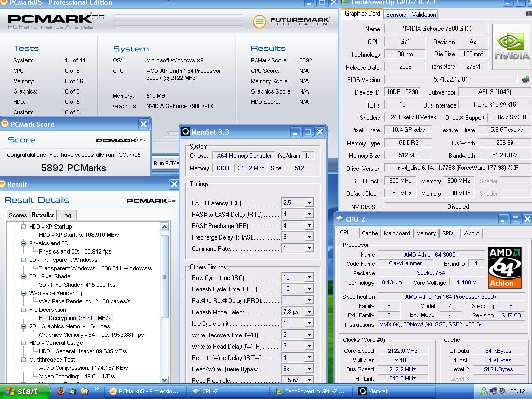The width and height of the screenshot is (532, 399).
Task: Switch to the Log tab in Result Details
Action: (x=66, y=215)
